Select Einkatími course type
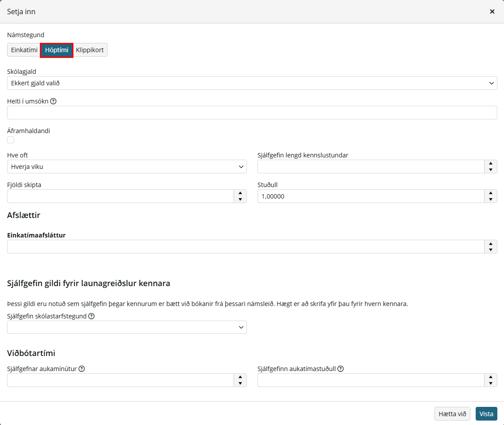 [x=24, y=50]
